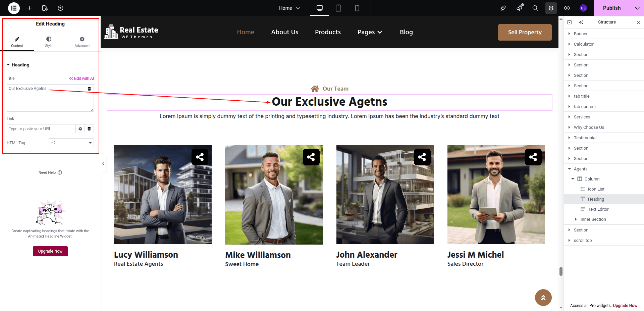Open the Advanced tab
The image size is (644, 311).
(x=82, y=42)
